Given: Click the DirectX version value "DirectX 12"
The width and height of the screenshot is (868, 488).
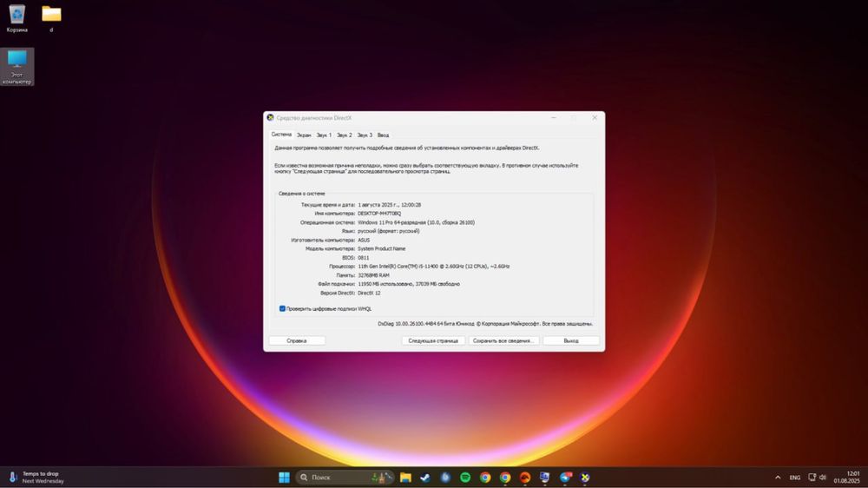Looking at the screenshot, I should [369, 293].
